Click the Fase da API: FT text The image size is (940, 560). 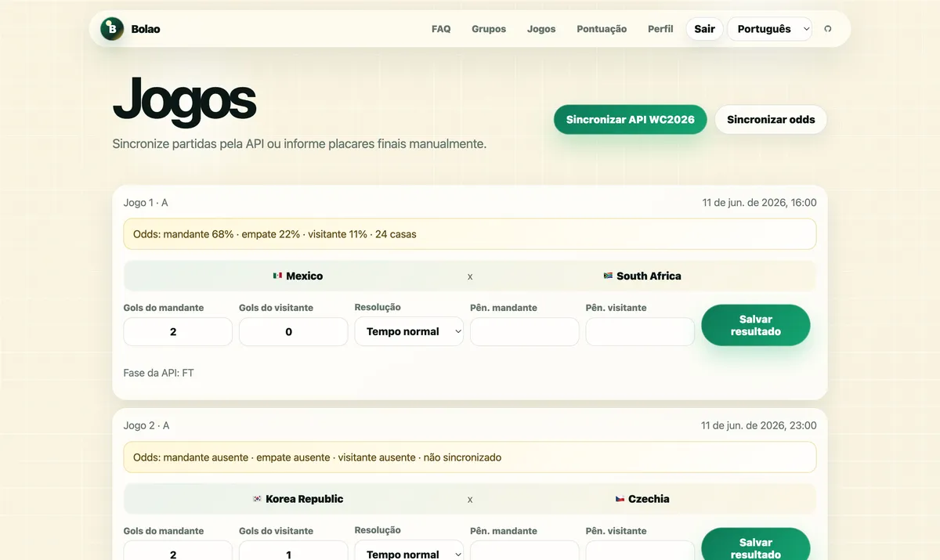[159, 373]
